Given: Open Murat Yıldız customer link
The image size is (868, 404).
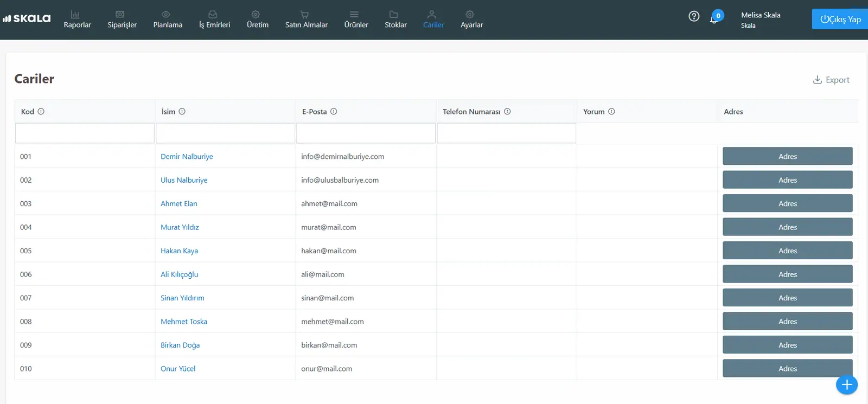Looking at the screenshot, I should pyautogui.click(x=180, y=227).
